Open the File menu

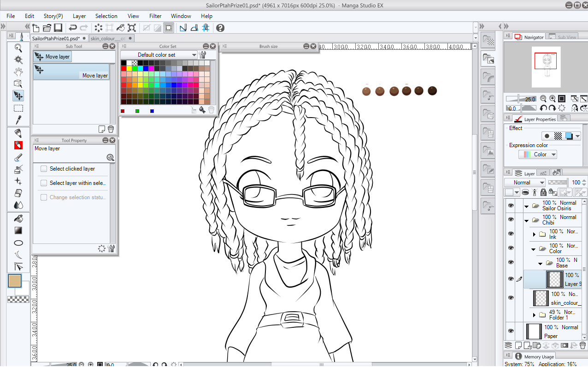(11, 16)
